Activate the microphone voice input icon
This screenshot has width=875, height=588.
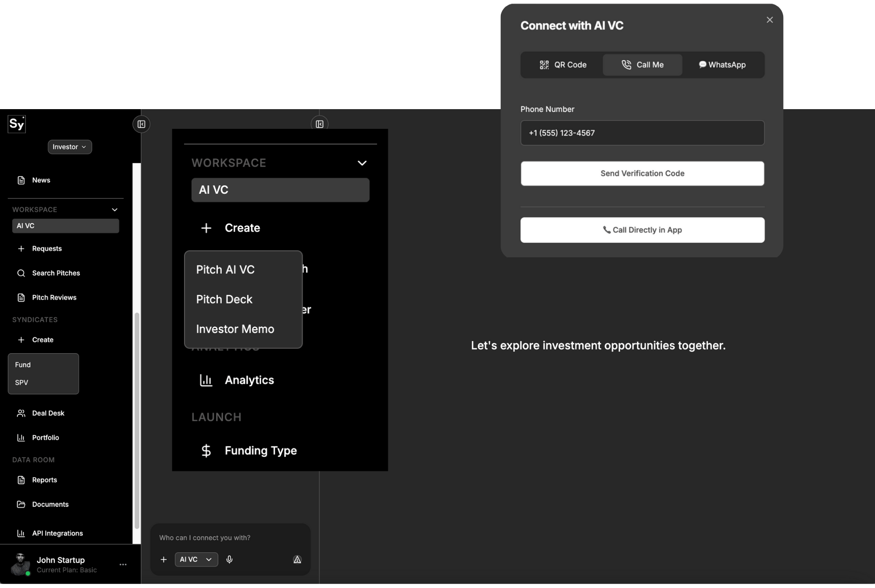229,559
